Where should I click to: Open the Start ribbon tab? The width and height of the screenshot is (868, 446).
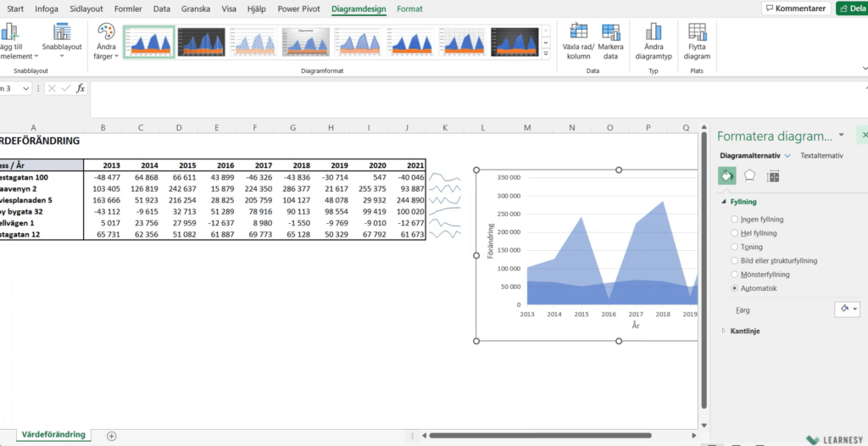pyautogui.click(x=15, y=8)
